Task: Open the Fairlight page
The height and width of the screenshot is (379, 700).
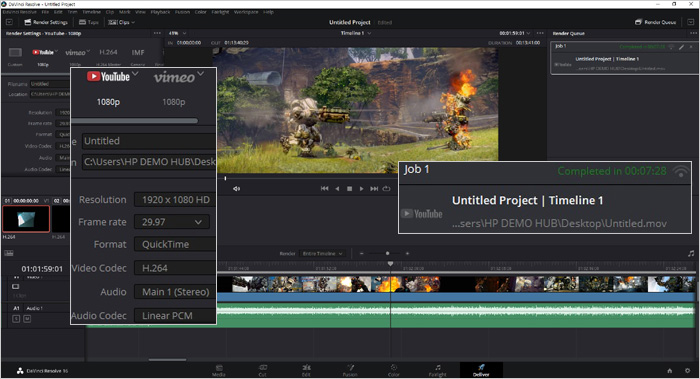Action: coord(438,371)
